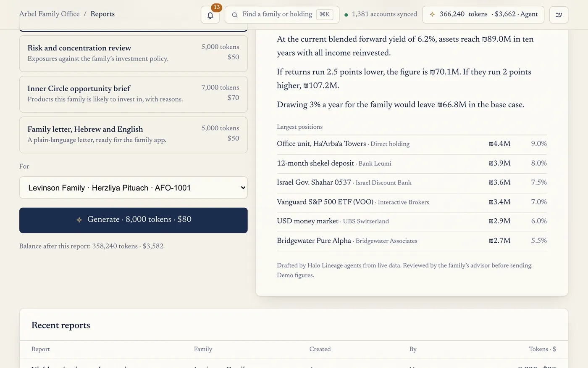The image size is (588, 368).
Task: Click the ₪2.9M value for USD money market
Action: pyautogui.click(x=500, y=221)
